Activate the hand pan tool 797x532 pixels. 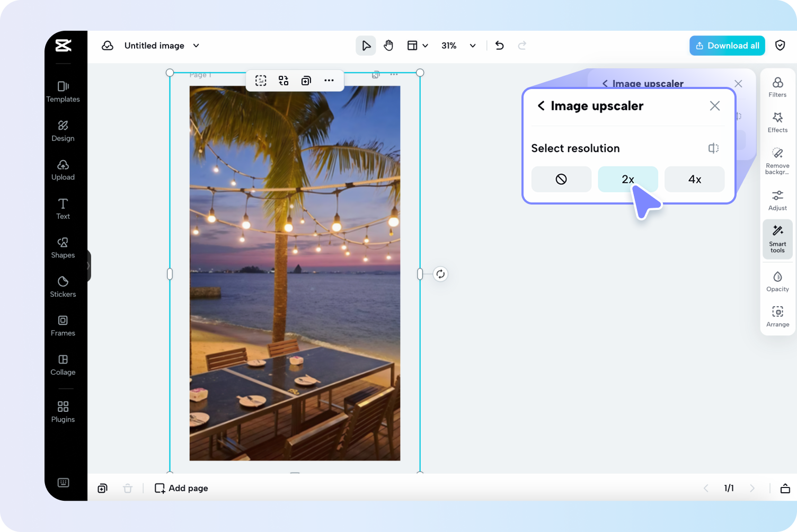[x=388, y=46]
